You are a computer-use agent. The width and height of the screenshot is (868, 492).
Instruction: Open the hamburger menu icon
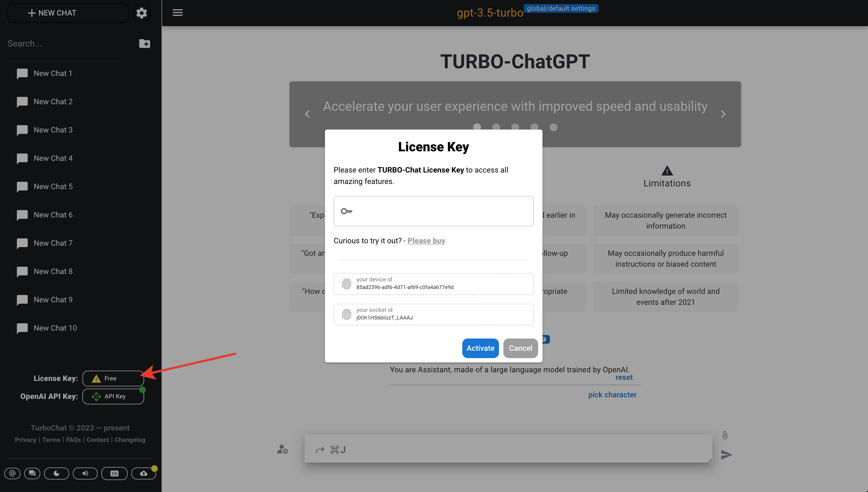(178, 13)
